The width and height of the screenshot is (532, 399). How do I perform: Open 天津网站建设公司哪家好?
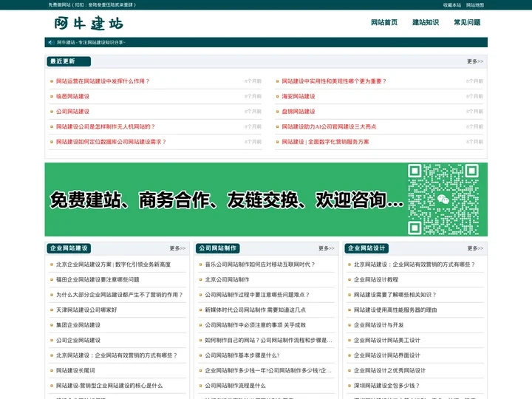click(x=86, y=310)
